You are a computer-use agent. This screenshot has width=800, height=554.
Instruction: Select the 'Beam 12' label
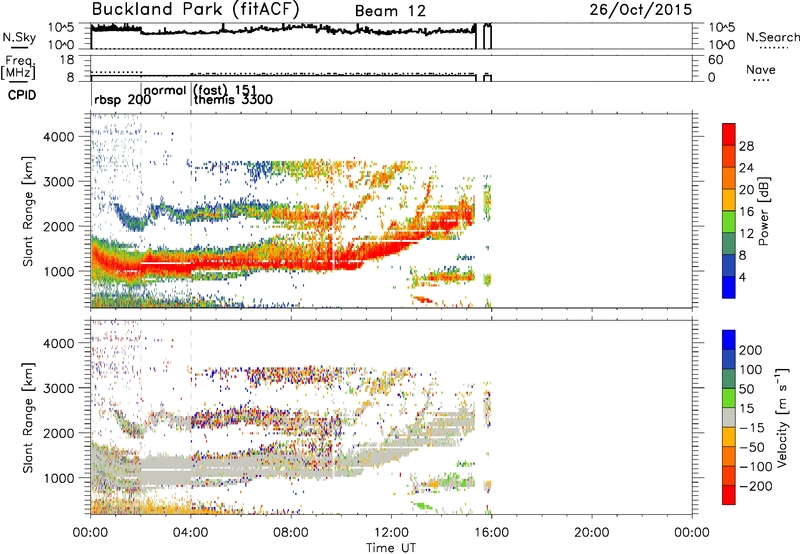[x=390, y=11]
